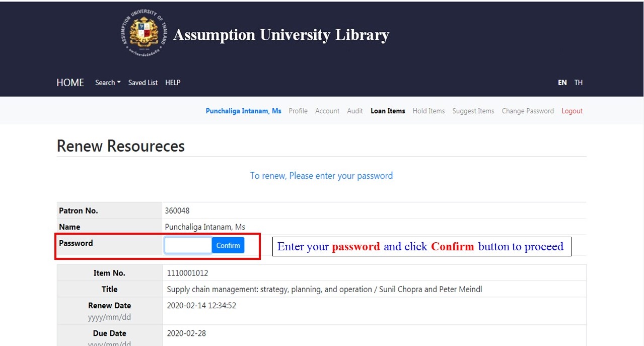Open the Saved List page
Screen dimensions: 644x346
(143, 83)
